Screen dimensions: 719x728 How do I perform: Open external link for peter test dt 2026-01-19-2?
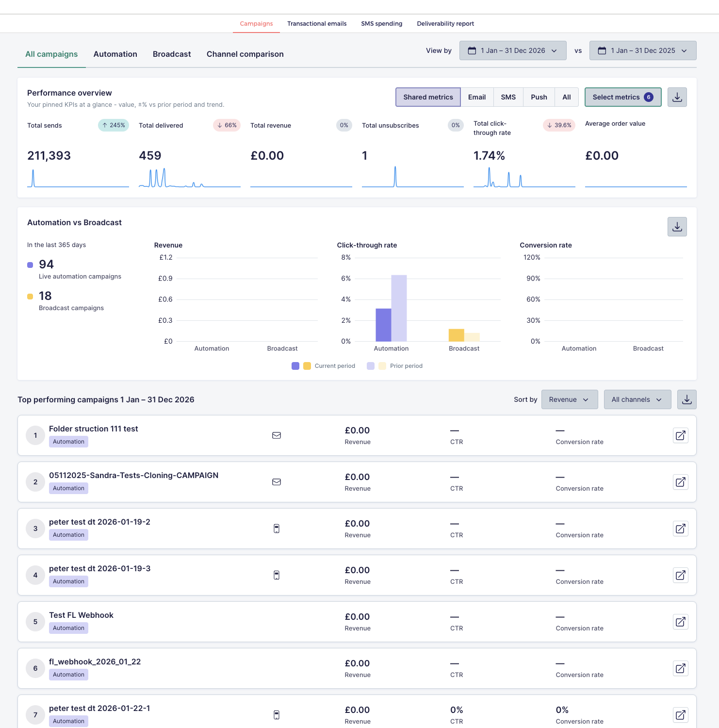680,529
